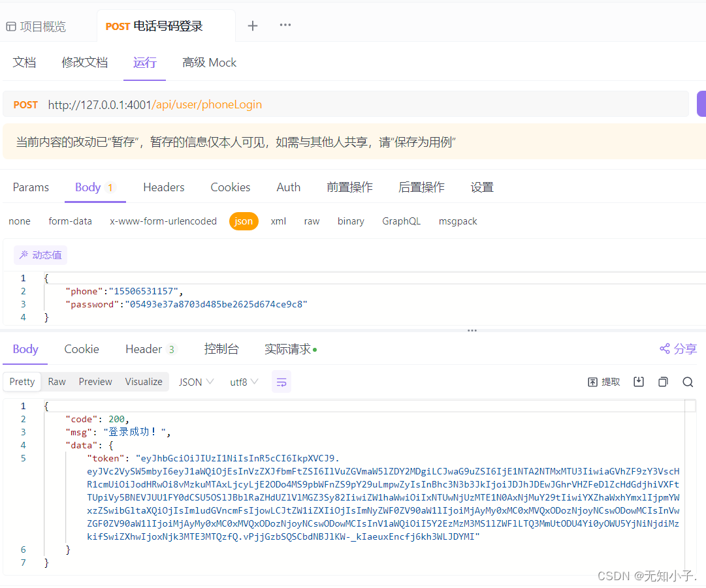
Task: Click the request URL input field
Action: 261,104
